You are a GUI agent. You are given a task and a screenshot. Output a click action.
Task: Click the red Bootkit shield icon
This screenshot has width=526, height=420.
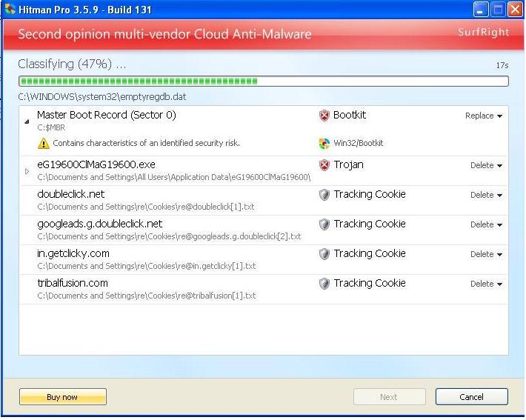point(324,116)
